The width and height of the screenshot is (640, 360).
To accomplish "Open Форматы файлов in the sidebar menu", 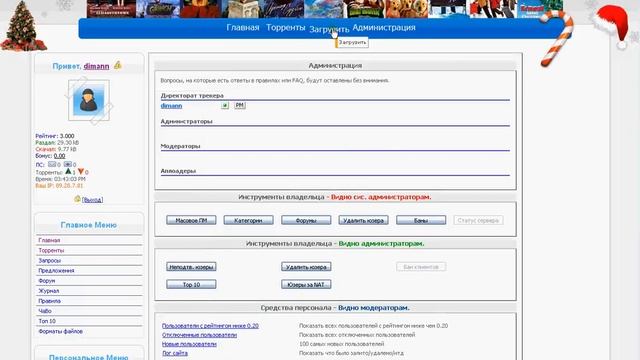I will tap(60, 331).
